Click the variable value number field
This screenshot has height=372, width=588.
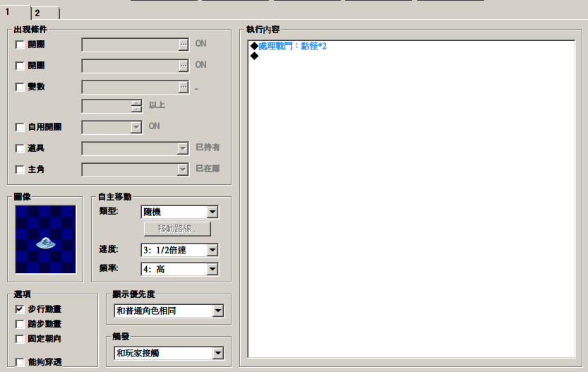(x=107, y=106)
